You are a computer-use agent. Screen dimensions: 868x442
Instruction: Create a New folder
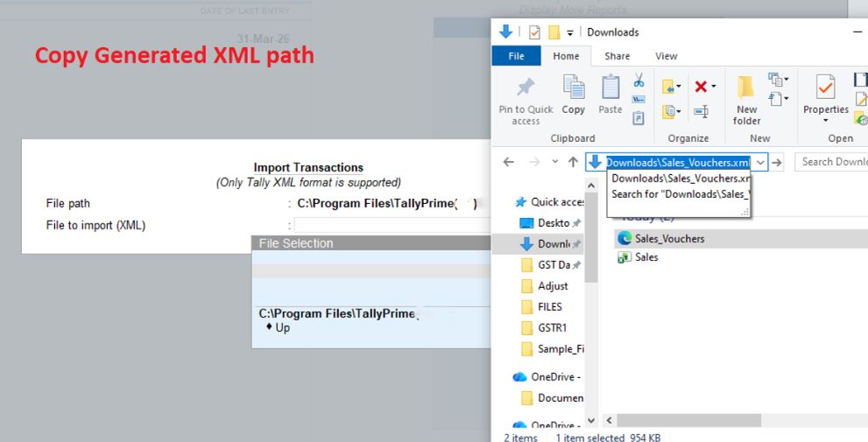pyautogui.click(x=746, y=100)
